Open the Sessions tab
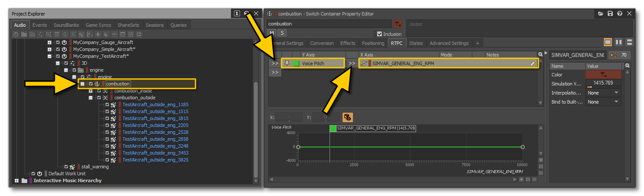The image size is (644, 196). [x=154, y=25]
